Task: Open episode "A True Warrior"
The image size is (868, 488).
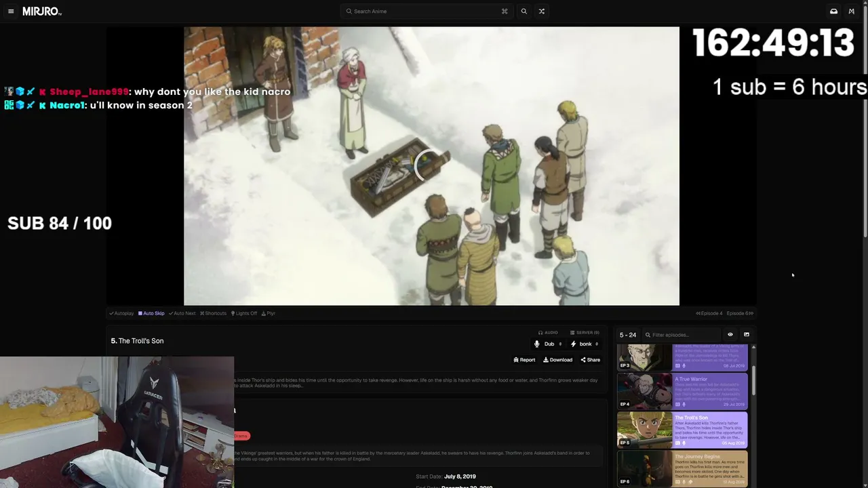Action: pos(682,391)
